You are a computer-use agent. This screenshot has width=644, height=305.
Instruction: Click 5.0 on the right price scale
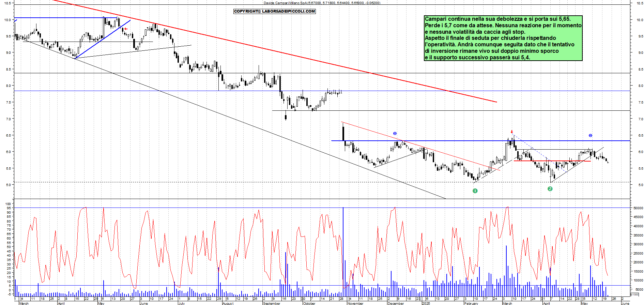point(641,185)
